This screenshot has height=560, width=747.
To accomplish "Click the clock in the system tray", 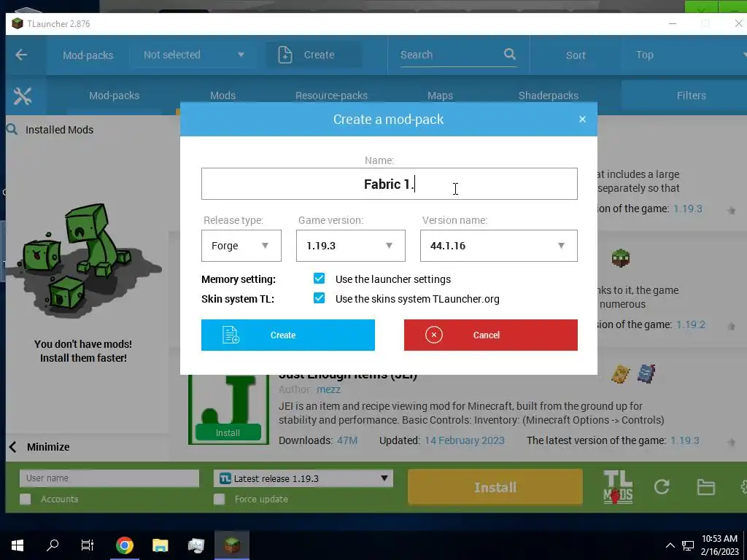I will [719, 545].
